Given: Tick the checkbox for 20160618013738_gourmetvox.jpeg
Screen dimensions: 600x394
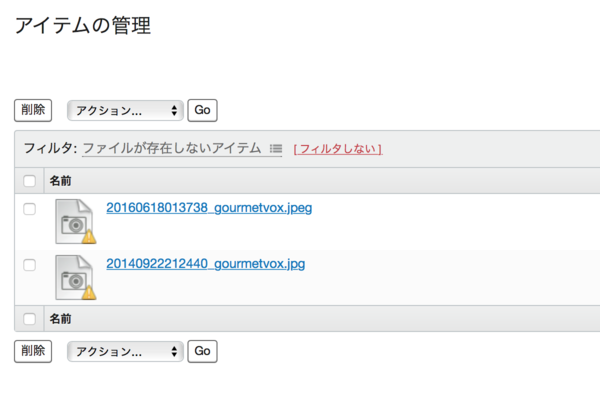Looking at the screenshot, I should [29, 209].
